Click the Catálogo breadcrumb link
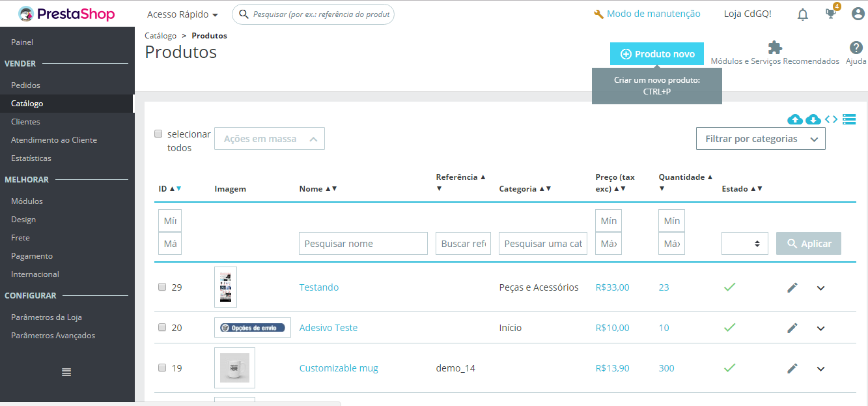This screenshot has width=868, height=406. (x=160, y=36)
